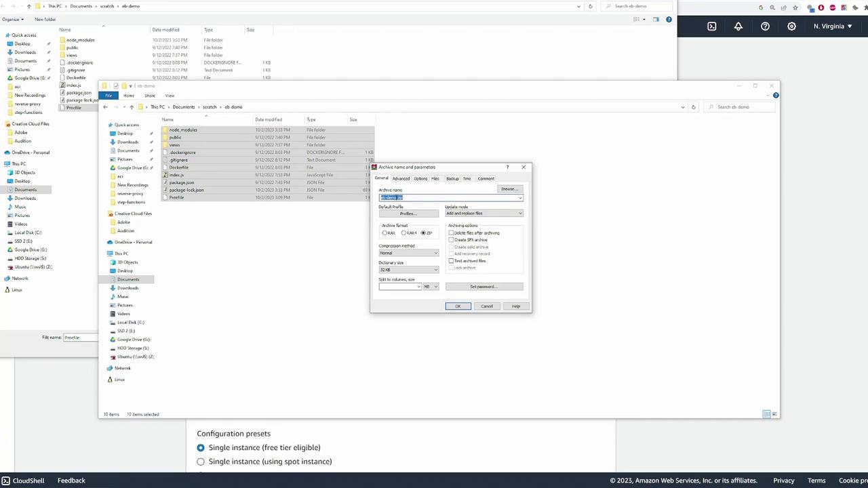Enable Test archived files

pyautogui.click(x=451, y=261)
